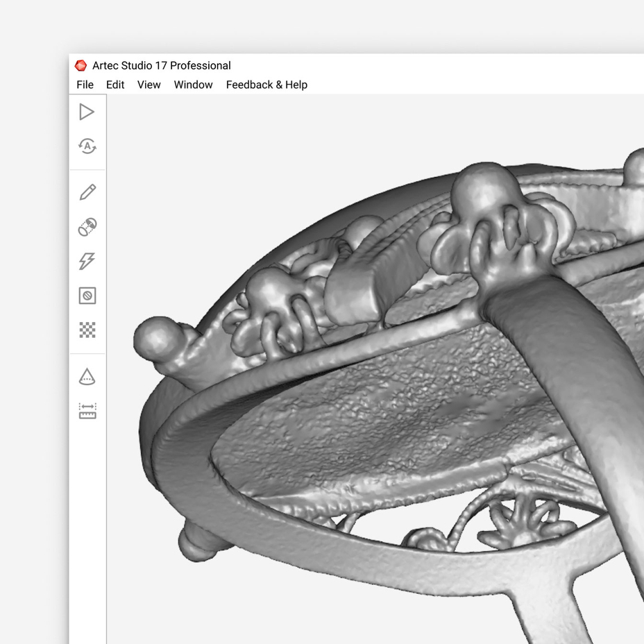The height and width of the screenshot is (644, 644).
Task: Open the Texture panel with the checkerboard icon
Action: click(x=87, y=330)
